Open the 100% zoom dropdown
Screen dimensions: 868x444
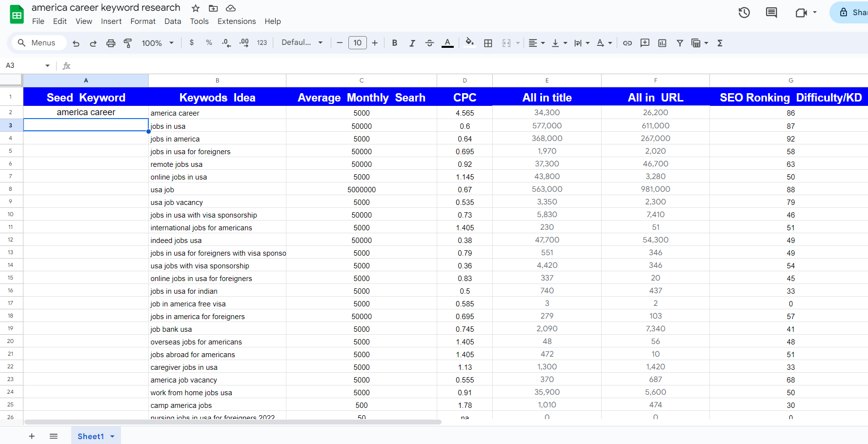pos(157,43)
